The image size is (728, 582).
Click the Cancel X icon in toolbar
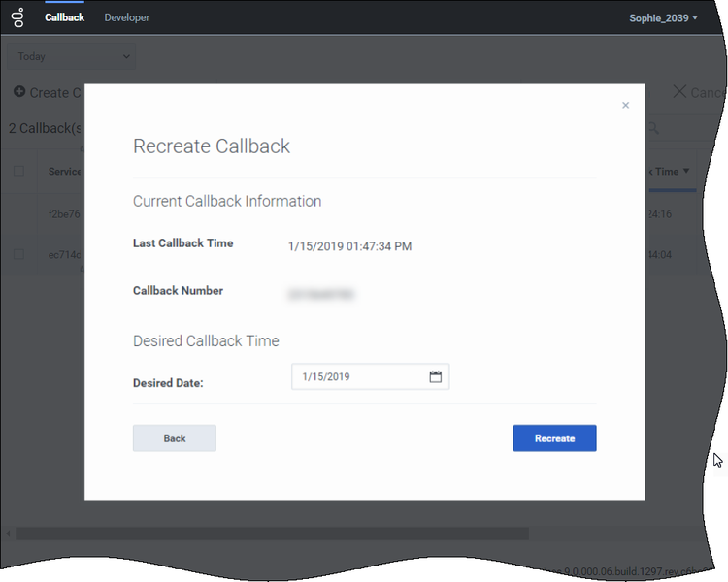[x=679, y=92]
